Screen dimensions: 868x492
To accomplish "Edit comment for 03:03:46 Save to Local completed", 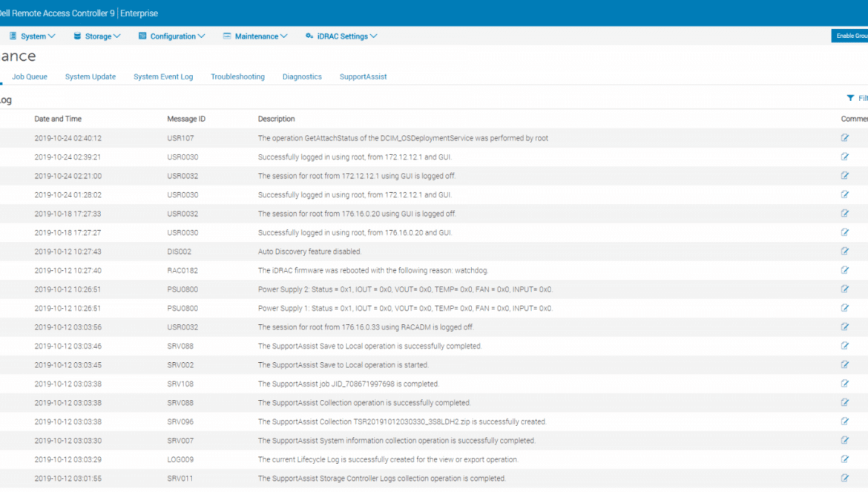I will (845, 346).
